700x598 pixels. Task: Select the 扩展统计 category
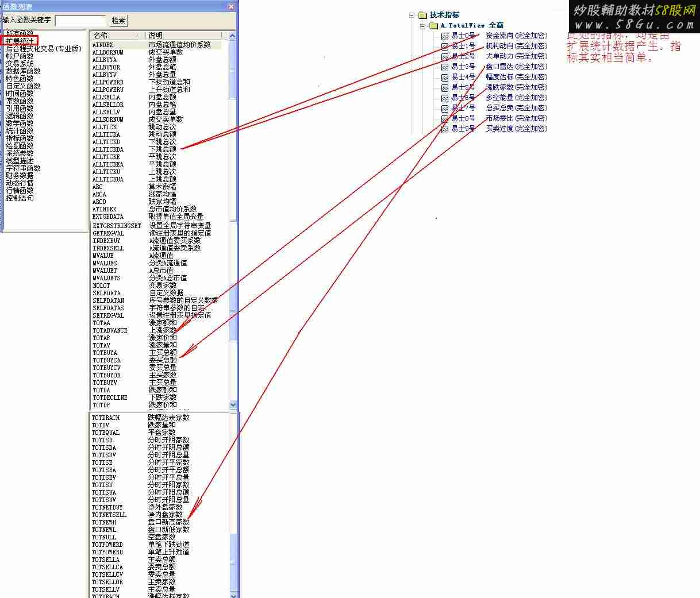click(20, 41)
